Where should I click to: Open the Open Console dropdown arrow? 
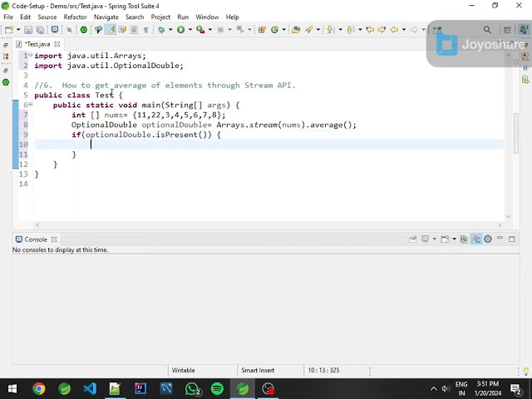(x=454, y=239)
